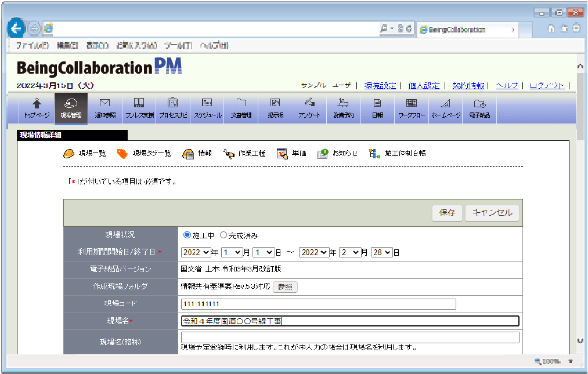588x374 pixels.
Task: Click the page scrollbar down arrow
Action: (x=580, y=341)
